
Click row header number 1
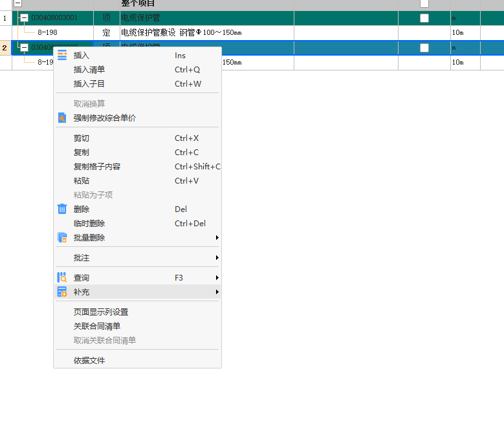tap(6, 18)
